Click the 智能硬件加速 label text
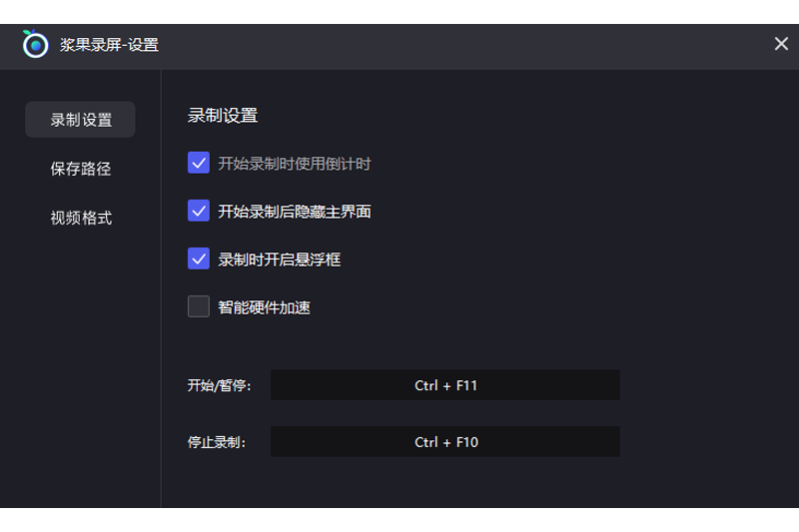Viewport: 799px width, 532px height. pos(265,307)
